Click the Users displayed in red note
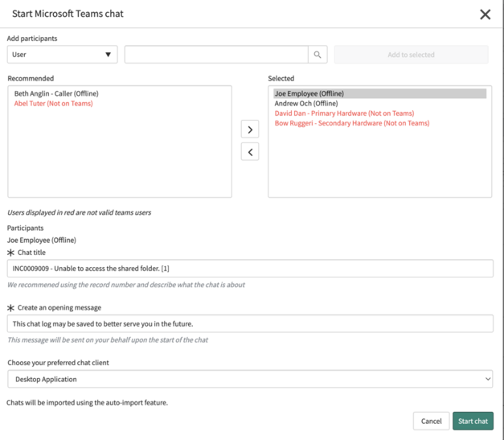 pos(79,212)
